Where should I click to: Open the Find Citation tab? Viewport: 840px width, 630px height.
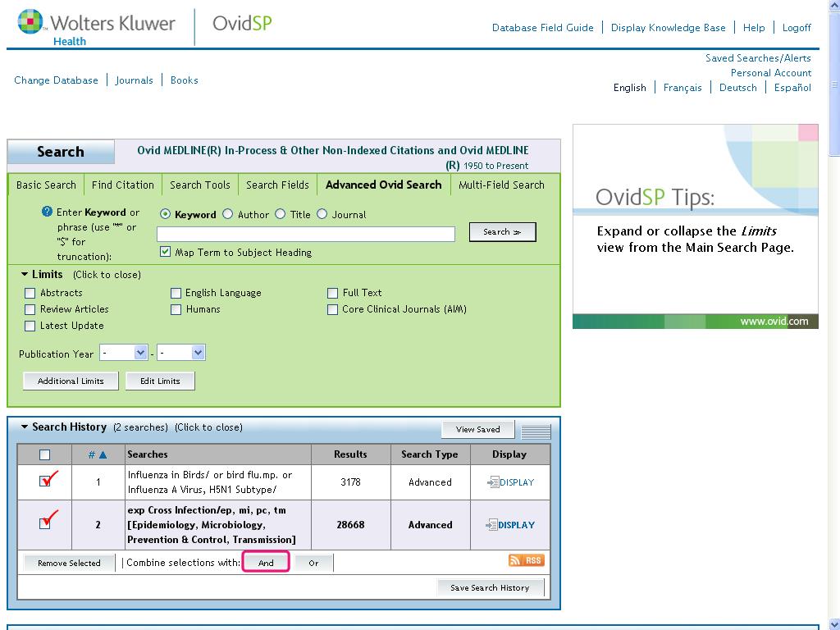pyautogui.click(x=123, y=185)
